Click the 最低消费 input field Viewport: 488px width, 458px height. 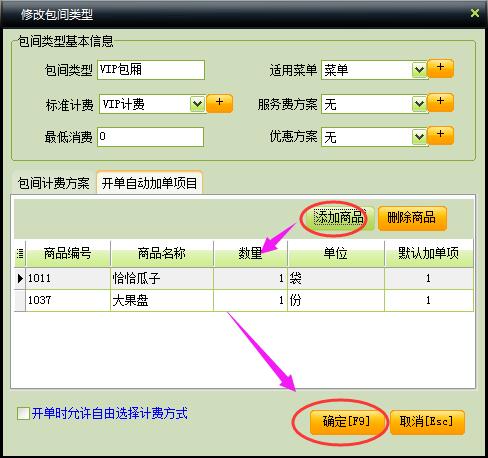click(151, 137)
